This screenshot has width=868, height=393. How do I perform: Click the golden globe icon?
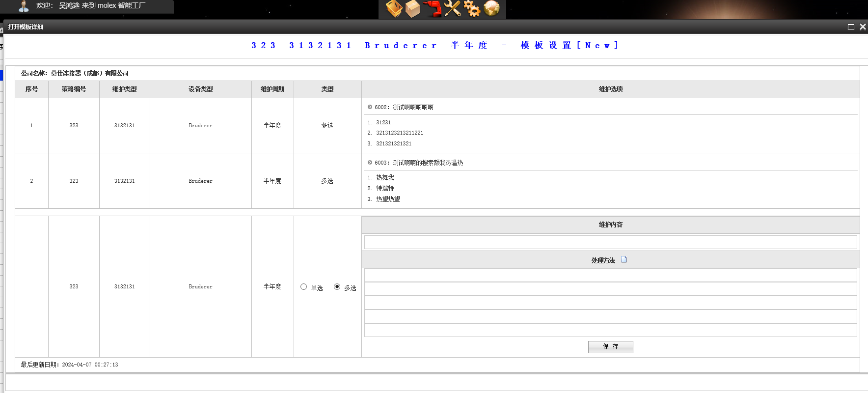pos(491,8)
